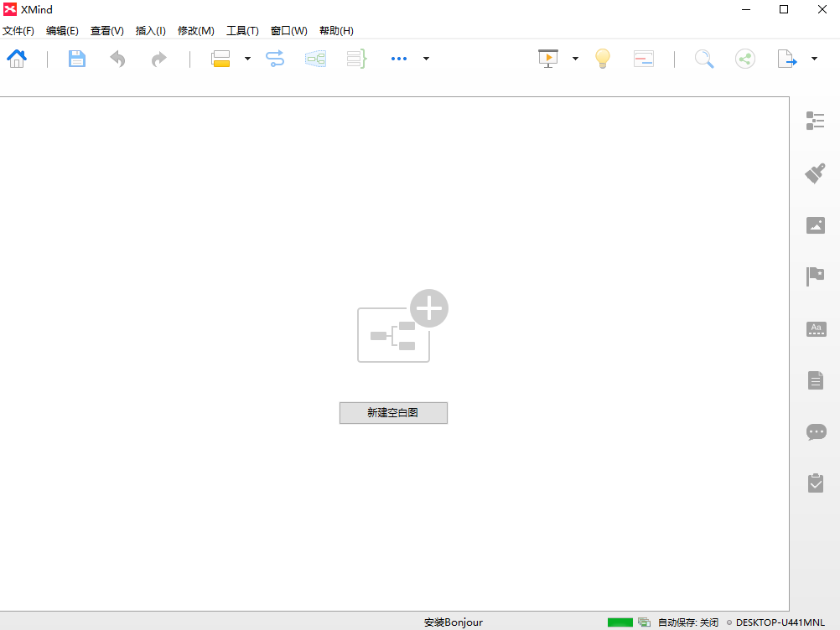Add a relationship between topics
Image resolution: width=840 pixels, height=630 pixels.
[275, 59]
